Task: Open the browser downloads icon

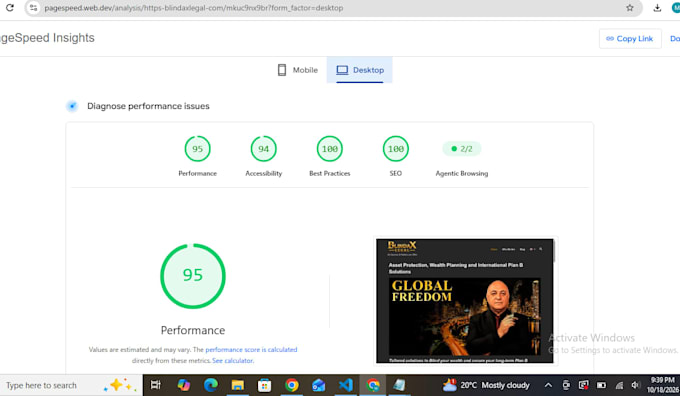Action: (657, 8)
